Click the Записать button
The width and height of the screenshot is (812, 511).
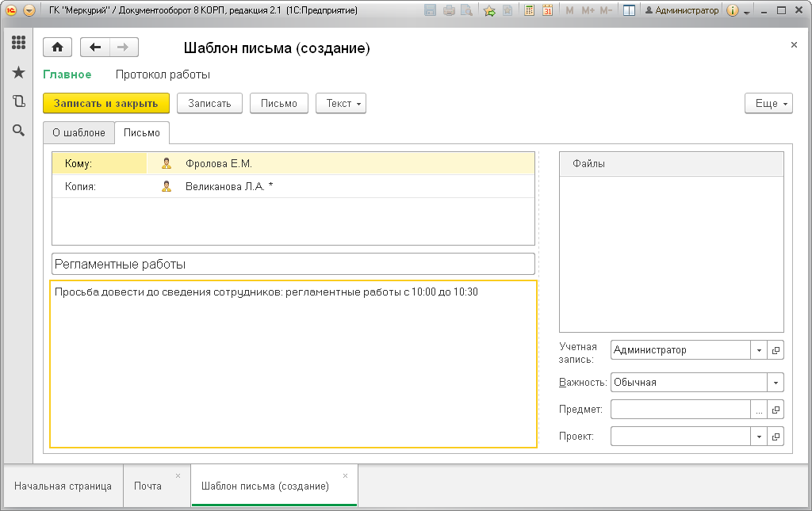tap(209, 104)
